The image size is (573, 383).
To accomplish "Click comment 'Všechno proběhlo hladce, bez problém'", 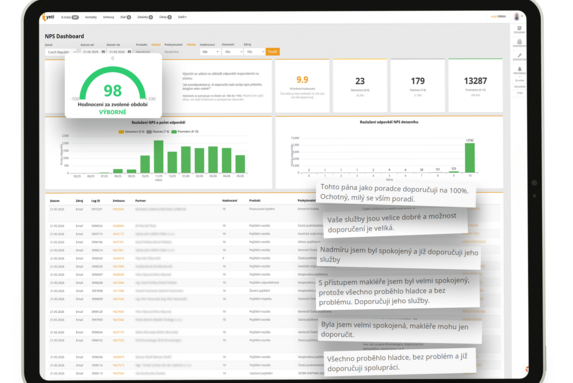I will click(x=400, y=362).
